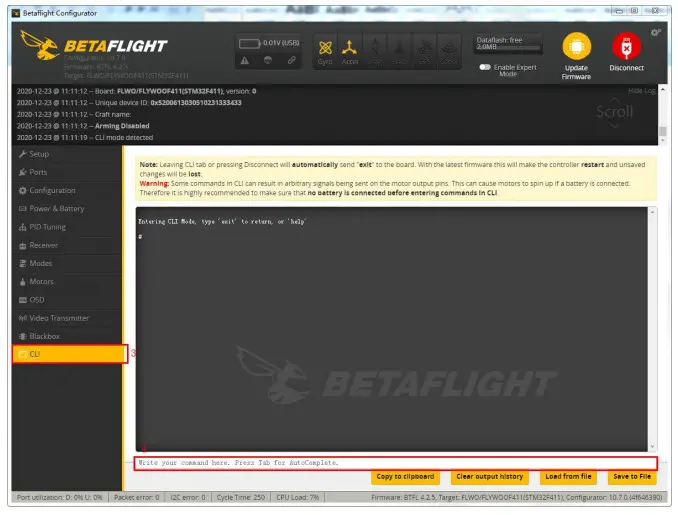
Task: Click the Mag sensor icon
Action: pyautogui.click(x=375, y=48)
